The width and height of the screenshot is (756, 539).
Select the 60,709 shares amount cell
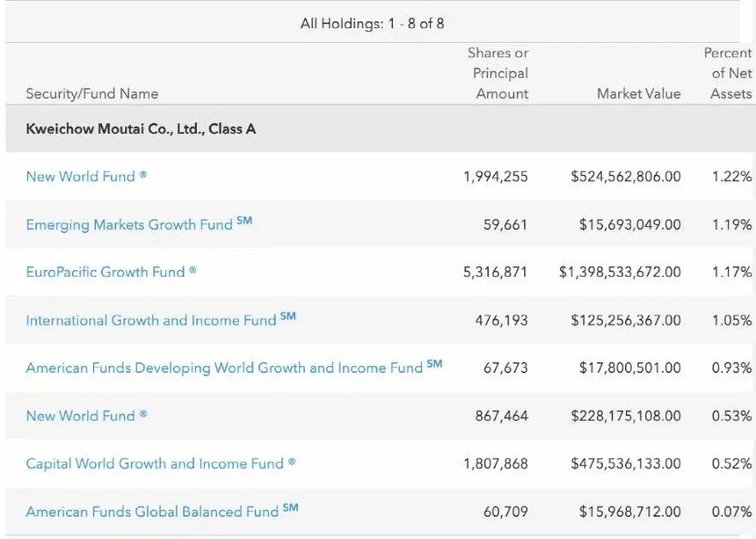click(505, 512)
